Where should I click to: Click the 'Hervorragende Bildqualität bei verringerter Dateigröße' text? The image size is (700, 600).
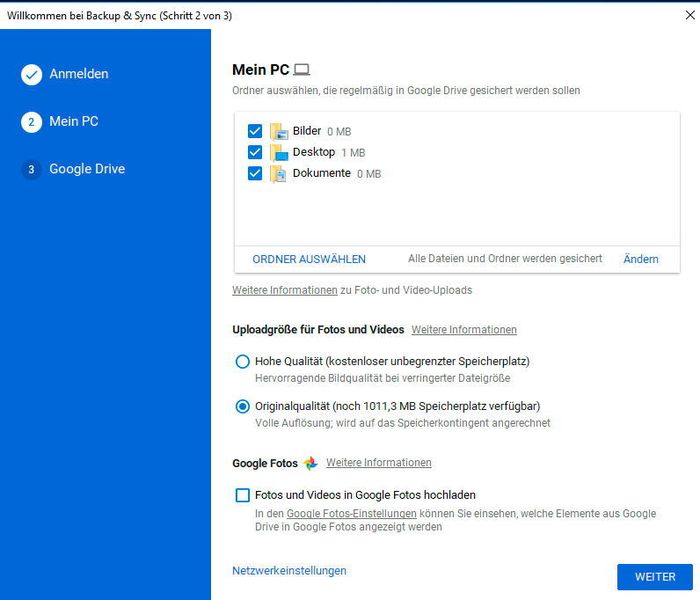pos(383,378)
